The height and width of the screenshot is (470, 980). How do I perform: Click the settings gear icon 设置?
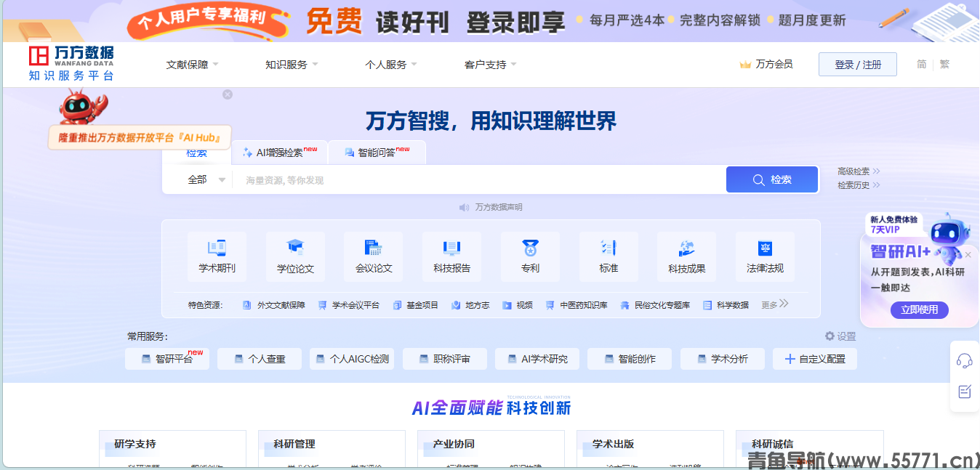[830, 336]
